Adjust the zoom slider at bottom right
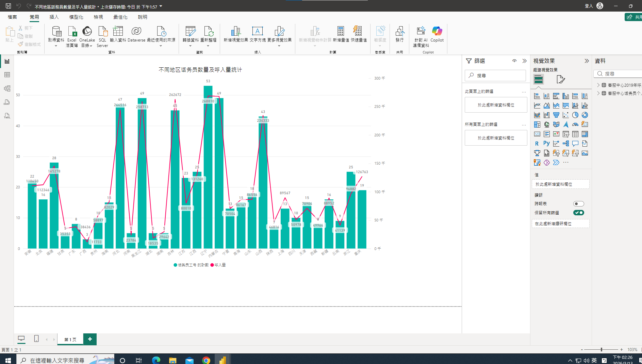The width and height of the screenshot is (642, 364). 602,349
